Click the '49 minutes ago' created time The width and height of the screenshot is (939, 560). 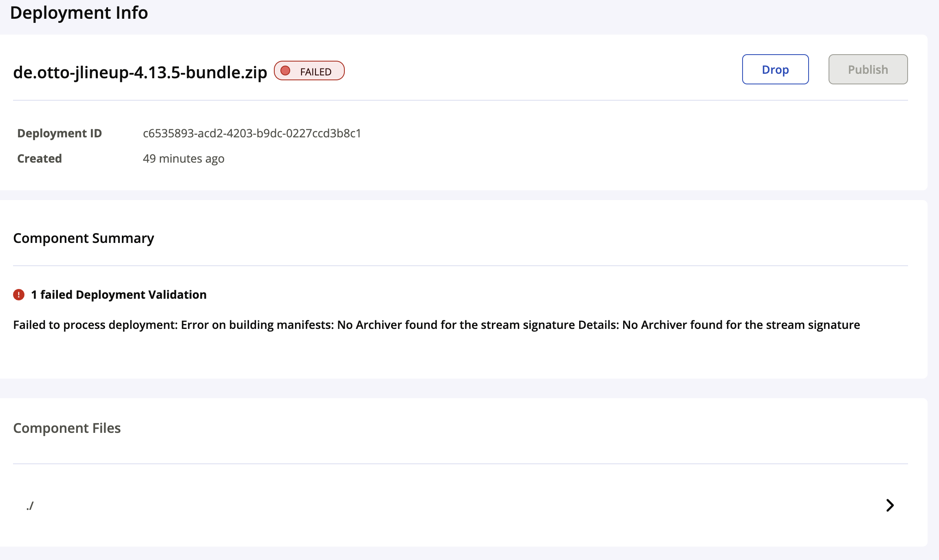(x=183, y=159)
